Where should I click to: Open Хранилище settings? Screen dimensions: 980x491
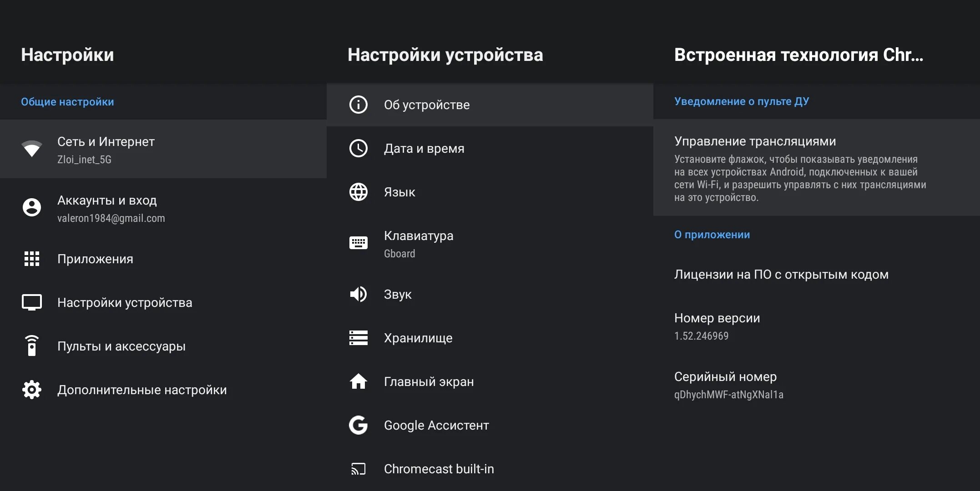(x=490, y=338)
